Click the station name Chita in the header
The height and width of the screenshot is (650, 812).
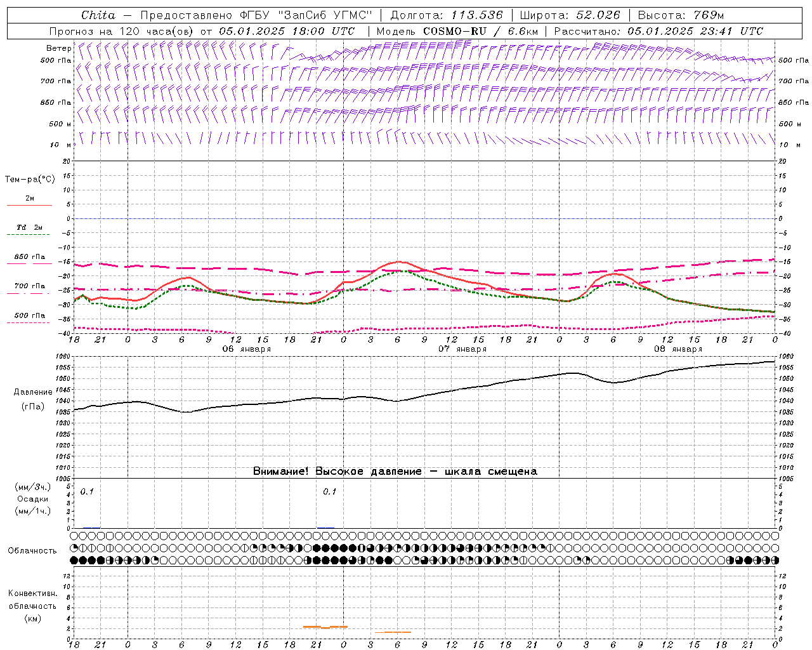pos(98,15)
